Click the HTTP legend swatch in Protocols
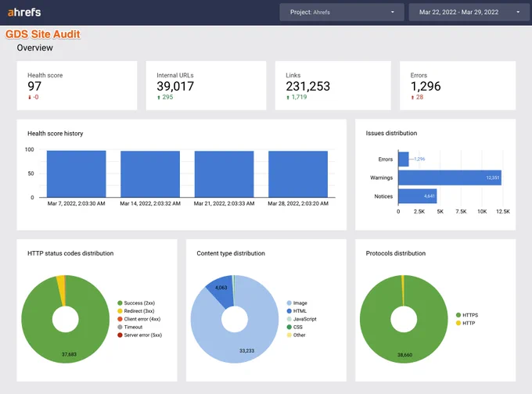This screenshot has width=532, height=394. coord(458,323)
